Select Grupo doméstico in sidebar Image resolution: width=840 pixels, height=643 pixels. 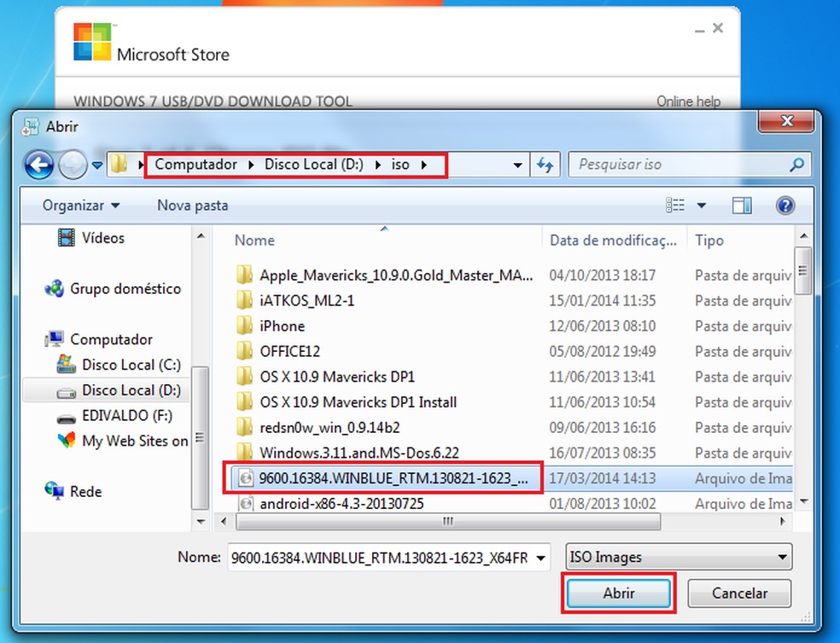point(114,289)
